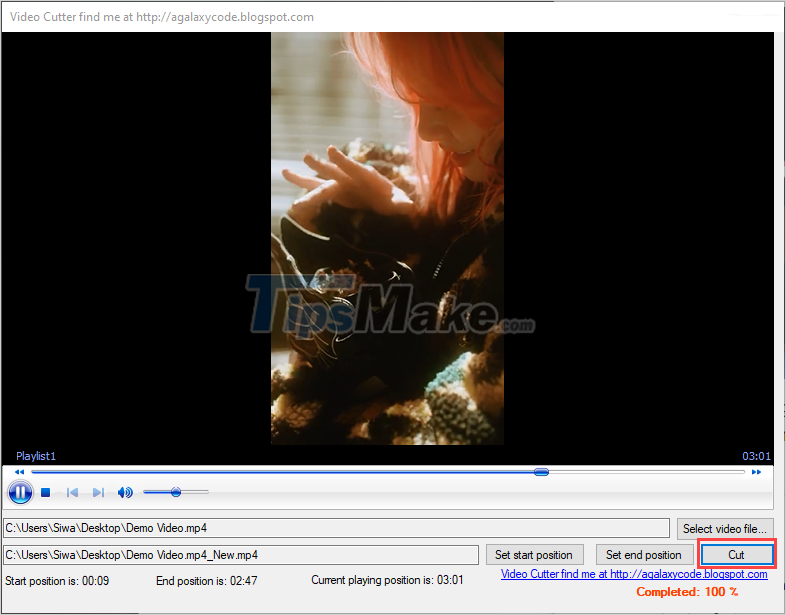The image size is (786, 615).
Task: Skip to next track button
Action: 99,493
